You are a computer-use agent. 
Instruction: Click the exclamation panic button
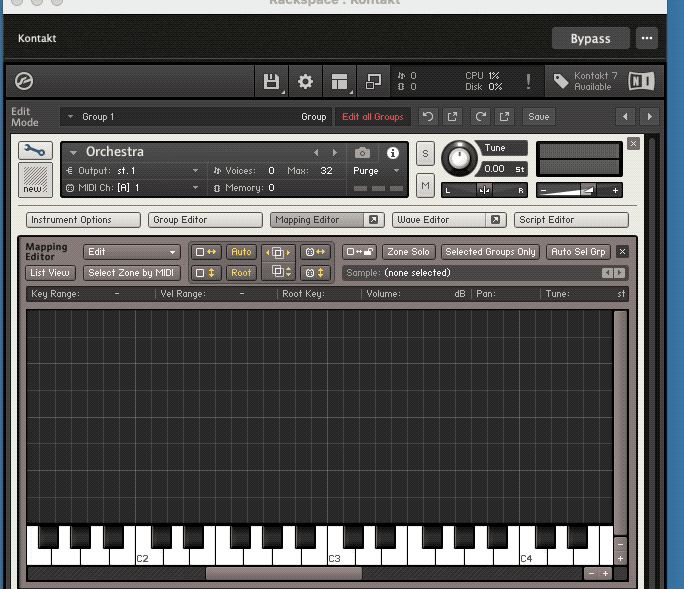[x=528, y=82]
